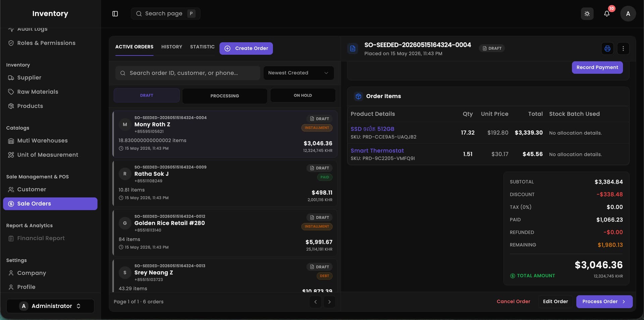Click the Record Payment button
644x320 pixels.
597,67
